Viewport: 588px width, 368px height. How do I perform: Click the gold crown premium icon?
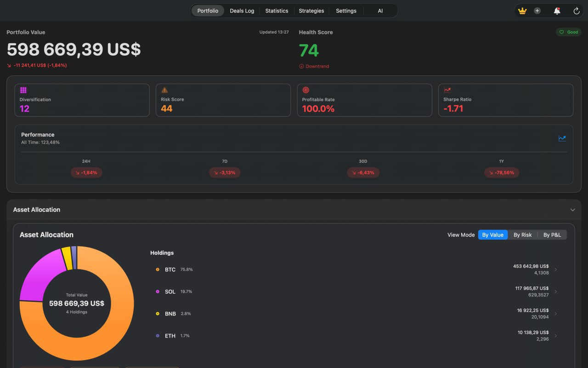coord(522,11)
